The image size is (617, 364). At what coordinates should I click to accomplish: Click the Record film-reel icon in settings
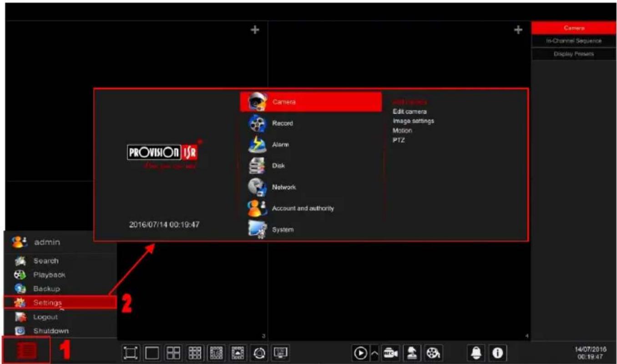(257, 123)
